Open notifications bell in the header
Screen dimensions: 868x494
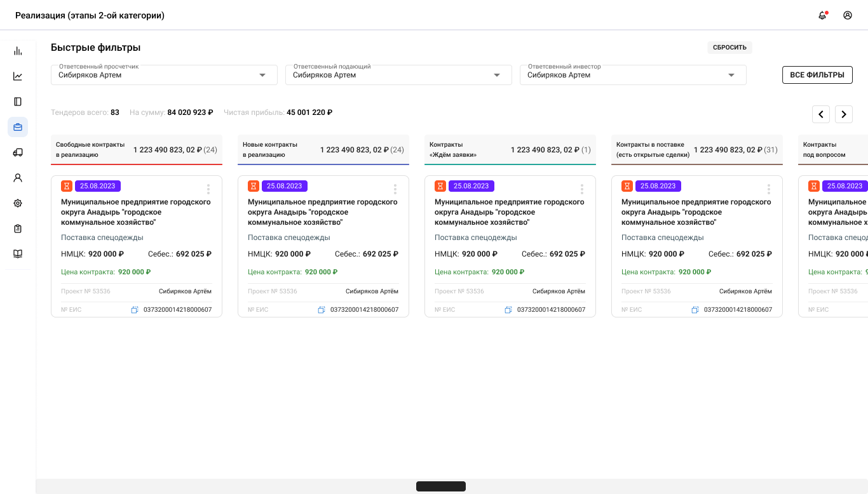click(822, 15)
